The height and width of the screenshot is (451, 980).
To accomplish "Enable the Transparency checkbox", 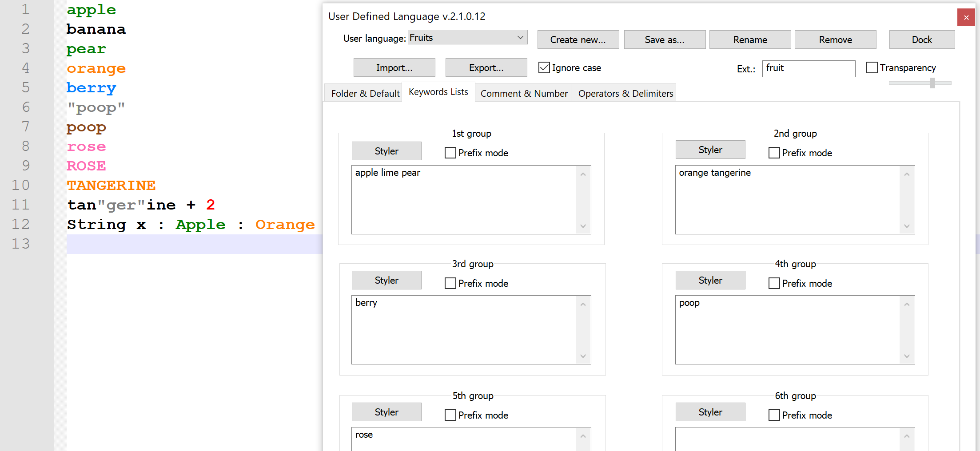I will coord(872,68).
